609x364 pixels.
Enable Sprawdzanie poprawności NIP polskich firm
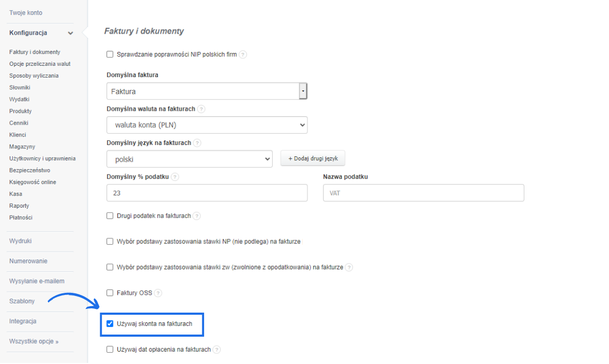tap(110, 54)
